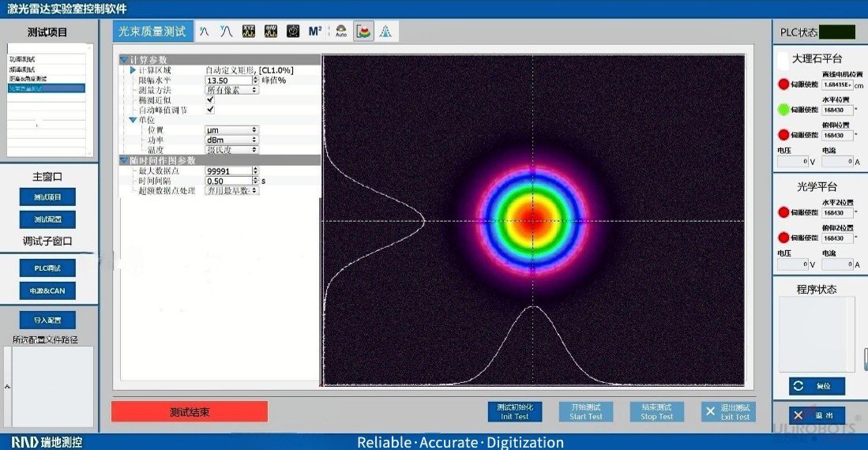The height and width of the screenshot is (450, 868).
Task: Select the M² beam quality icon
Action: coord(315,32)
